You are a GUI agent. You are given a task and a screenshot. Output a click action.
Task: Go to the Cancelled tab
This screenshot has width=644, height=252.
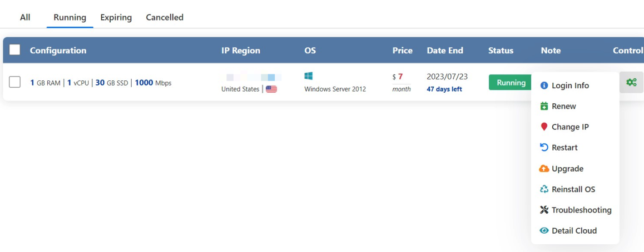[165, 18]
